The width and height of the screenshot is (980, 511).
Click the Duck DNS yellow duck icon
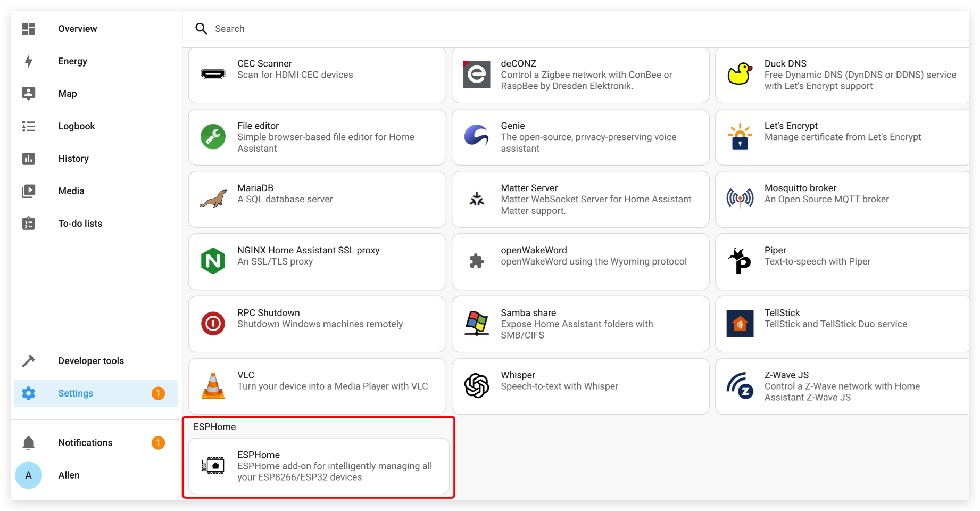click(x=740, y=74)
